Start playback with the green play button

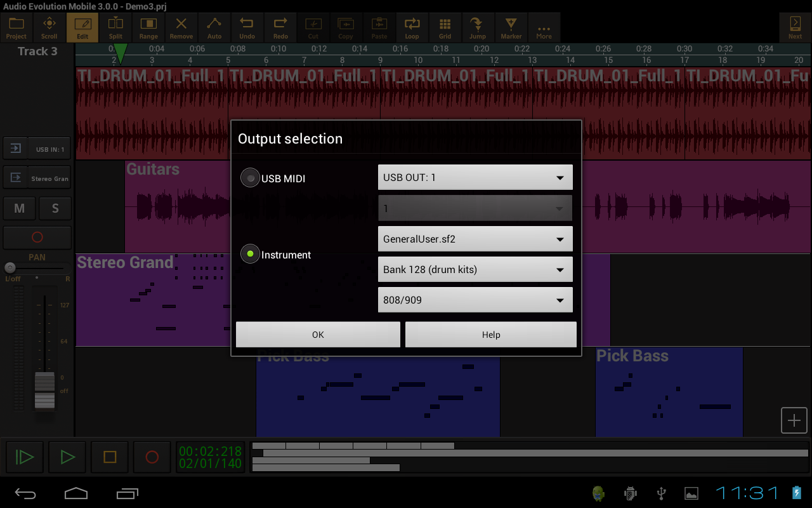coord(66,457)
